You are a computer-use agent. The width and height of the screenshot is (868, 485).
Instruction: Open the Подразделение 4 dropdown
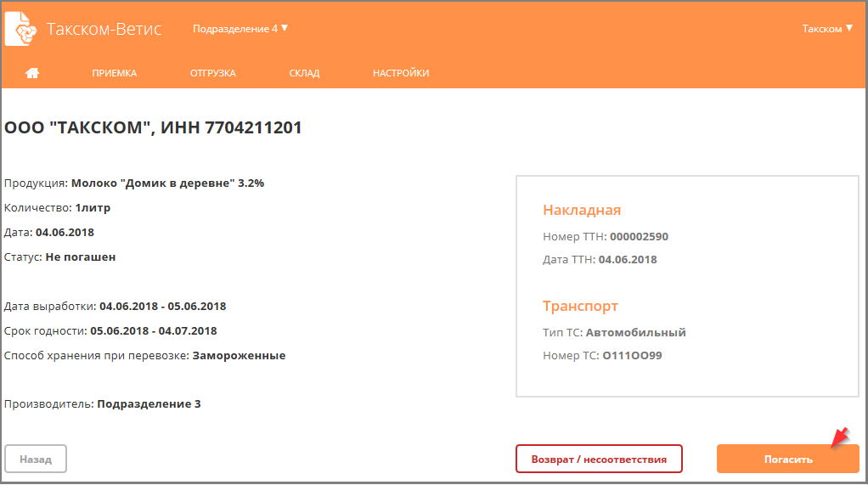[x=240, y=29]
